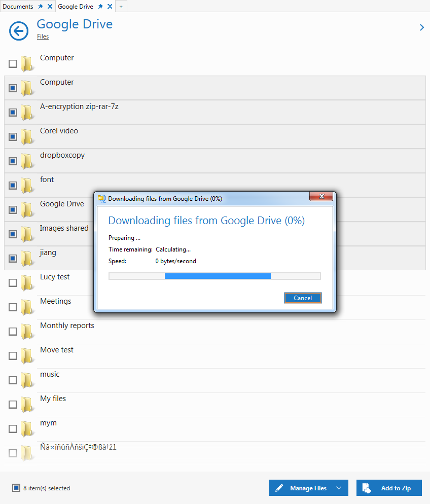
Task: Pin the Google Drive tab
Action: coord(100,7)
